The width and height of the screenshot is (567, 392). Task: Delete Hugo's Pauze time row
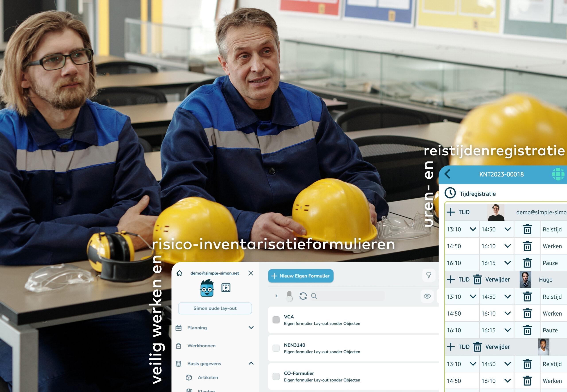527,330
